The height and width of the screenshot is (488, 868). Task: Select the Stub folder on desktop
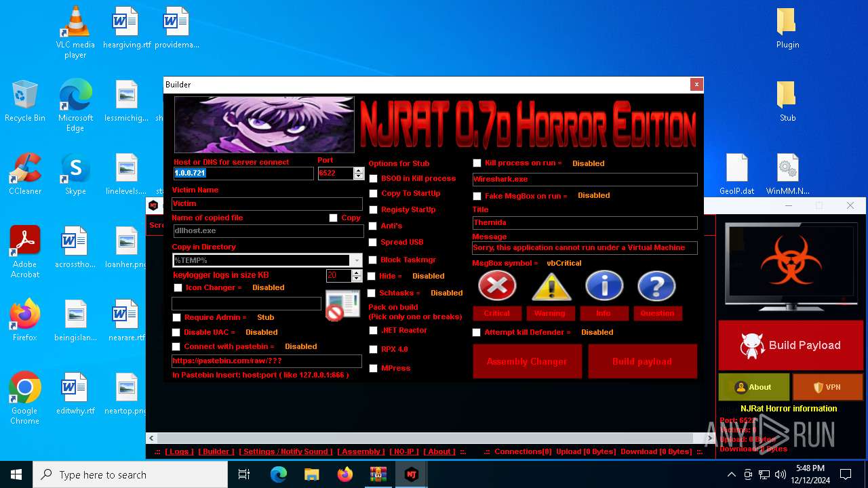pyautogui.click(x=787, y=101)
